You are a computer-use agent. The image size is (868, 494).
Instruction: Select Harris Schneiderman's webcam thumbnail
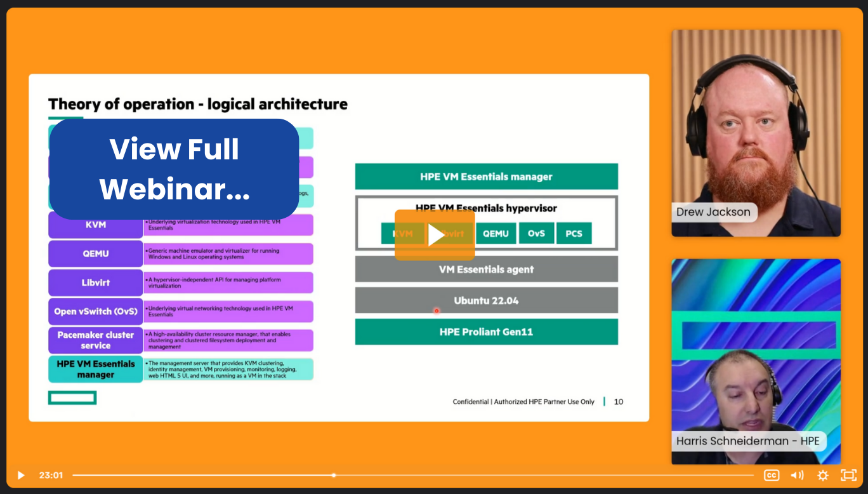click(756, 361)
